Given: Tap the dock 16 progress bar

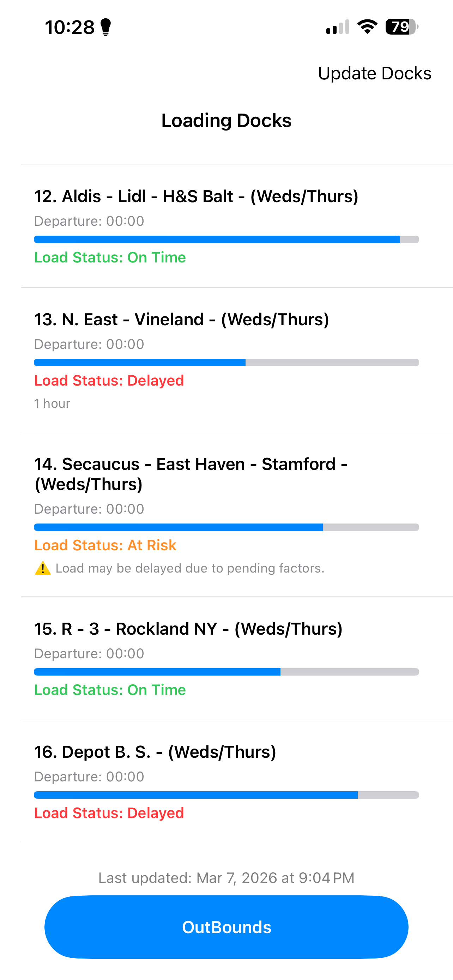Looking at the screenshot, I should point(226,795).
